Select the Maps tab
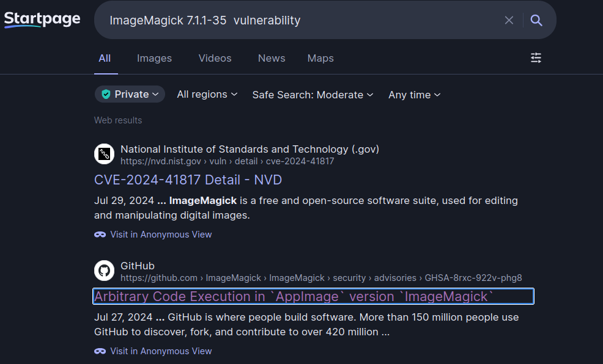 tap(320, 58)
